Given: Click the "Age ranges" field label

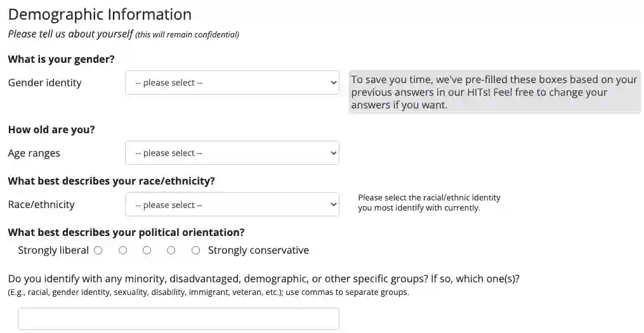Looking at the screenshot, I should pos(34,153).
